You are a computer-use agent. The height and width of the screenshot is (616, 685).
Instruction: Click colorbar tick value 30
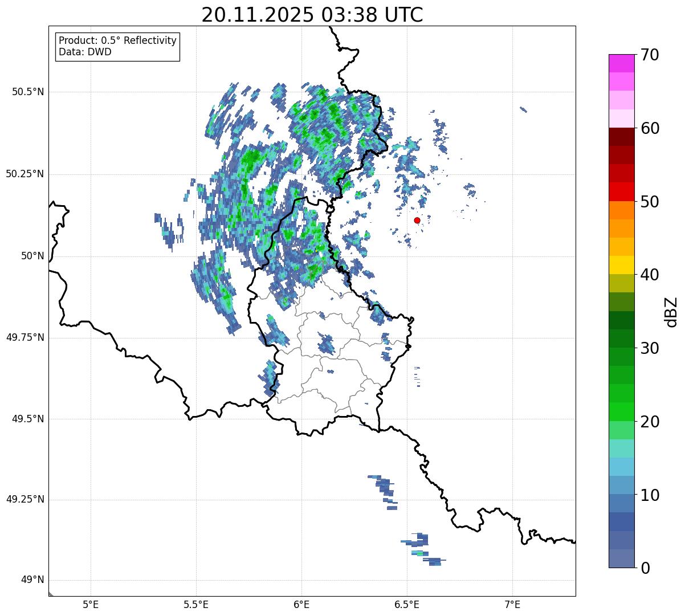pos(649,348)
